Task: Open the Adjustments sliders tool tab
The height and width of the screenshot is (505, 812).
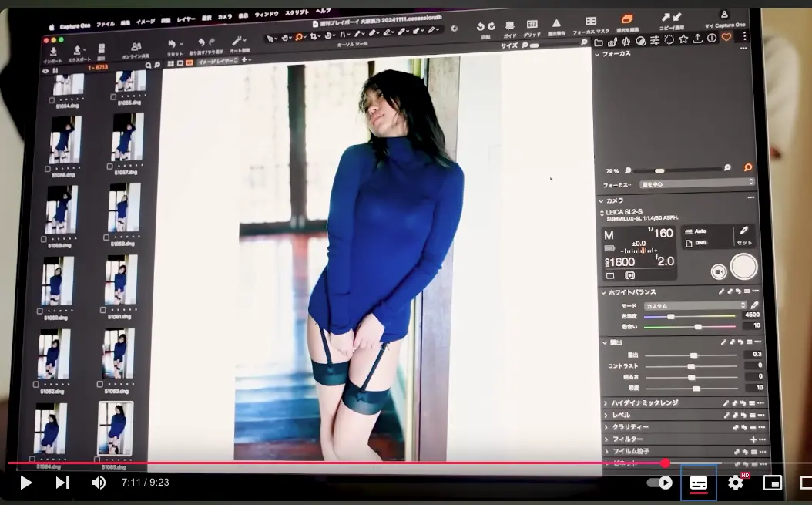Action: [x=655, y=40]
